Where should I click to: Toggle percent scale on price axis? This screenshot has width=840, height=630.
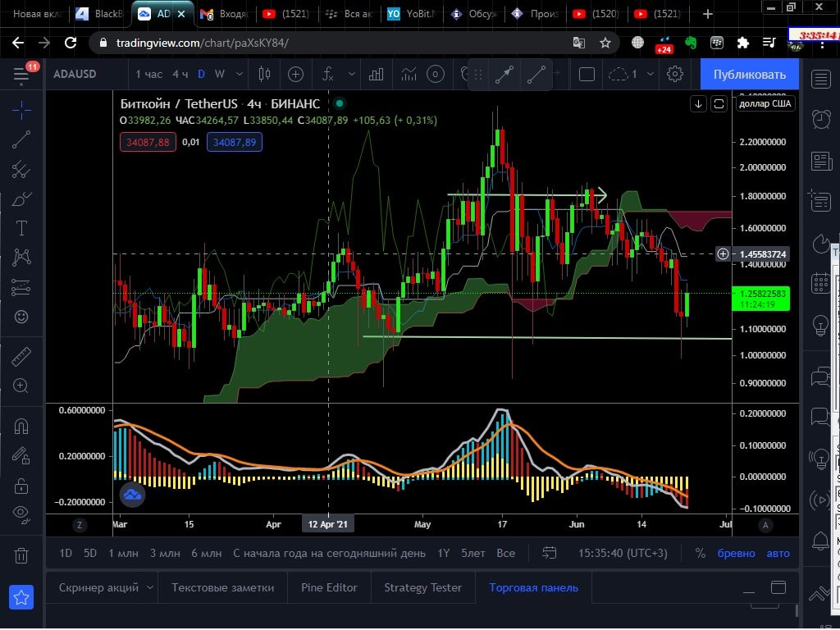click(x=701, y=554)
